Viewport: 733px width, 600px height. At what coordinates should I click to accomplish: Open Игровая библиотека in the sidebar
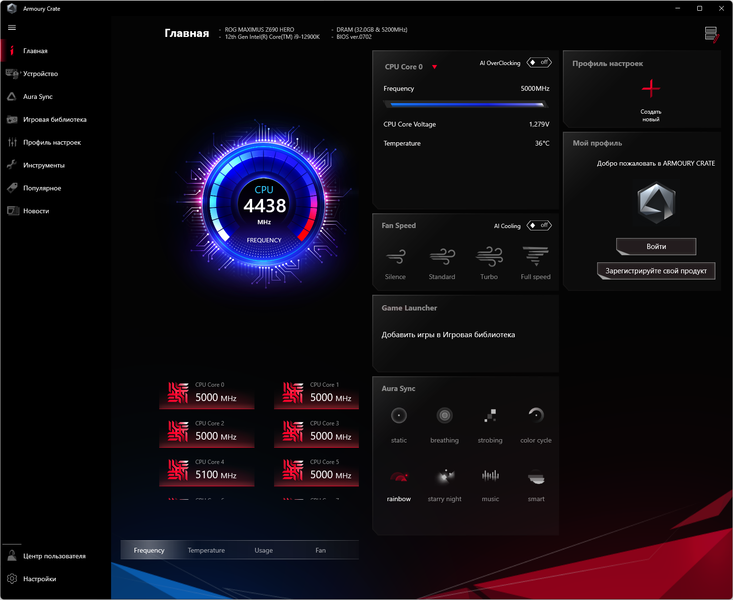(55, 119)
